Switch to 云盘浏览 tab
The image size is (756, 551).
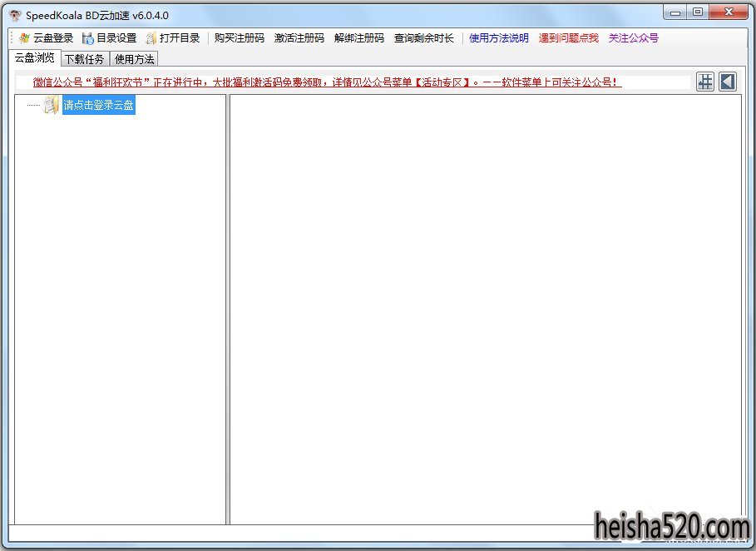tap(35, 58)
